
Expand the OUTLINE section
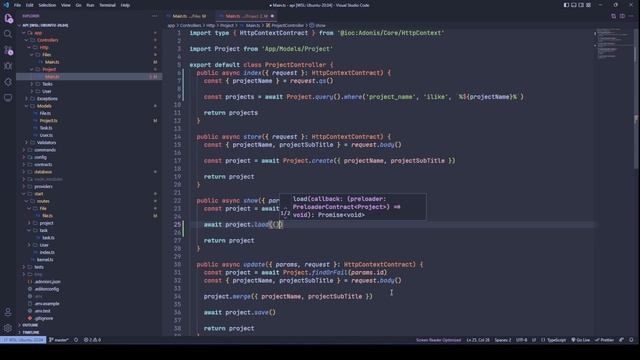pos(30,325)
